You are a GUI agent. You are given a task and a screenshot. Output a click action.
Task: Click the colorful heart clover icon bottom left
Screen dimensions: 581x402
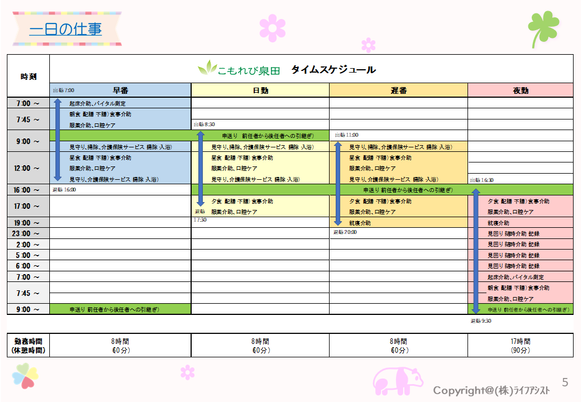tap(25, 376)
